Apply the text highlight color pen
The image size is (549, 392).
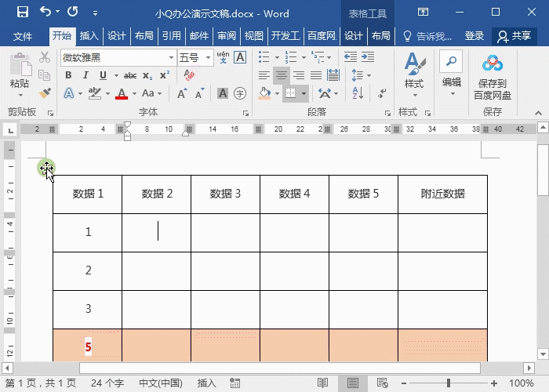[x=95, y=93]
